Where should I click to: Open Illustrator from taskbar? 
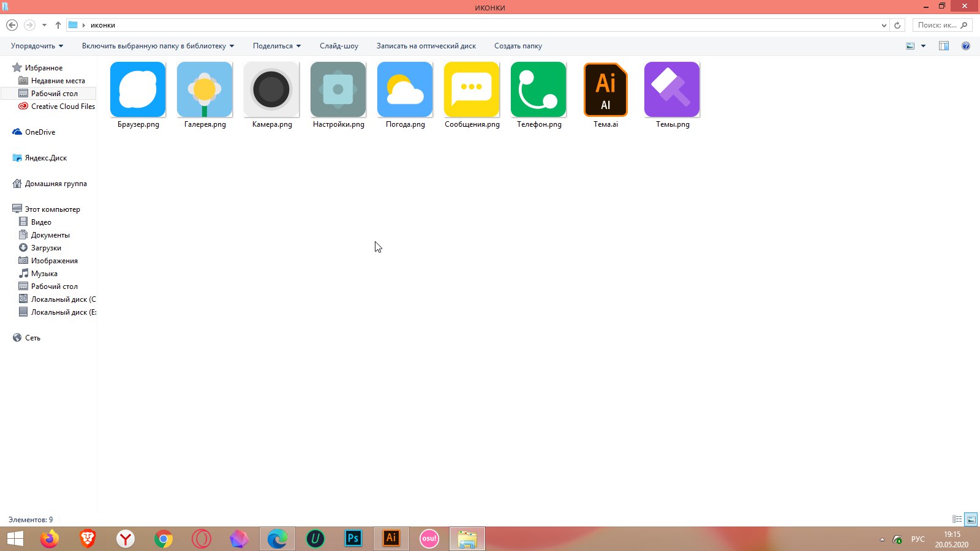[391, 539]
